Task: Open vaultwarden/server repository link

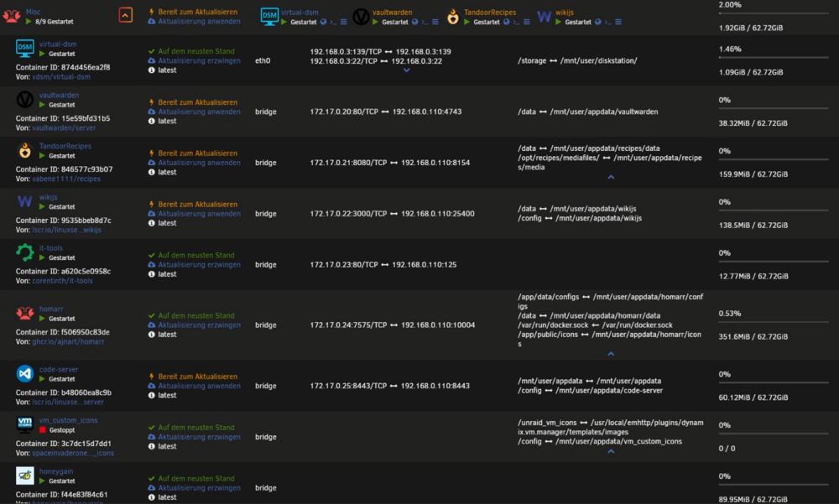Action: point(64,127)
